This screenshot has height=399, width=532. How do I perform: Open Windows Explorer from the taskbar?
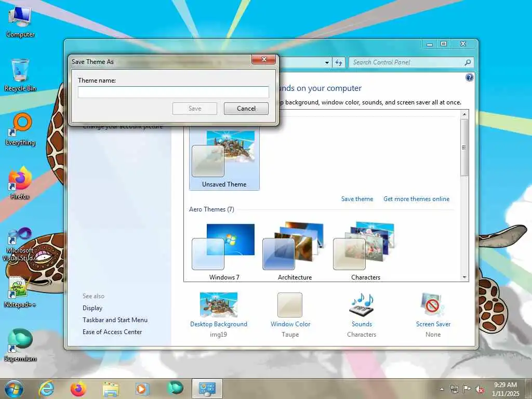coord(111,389)
